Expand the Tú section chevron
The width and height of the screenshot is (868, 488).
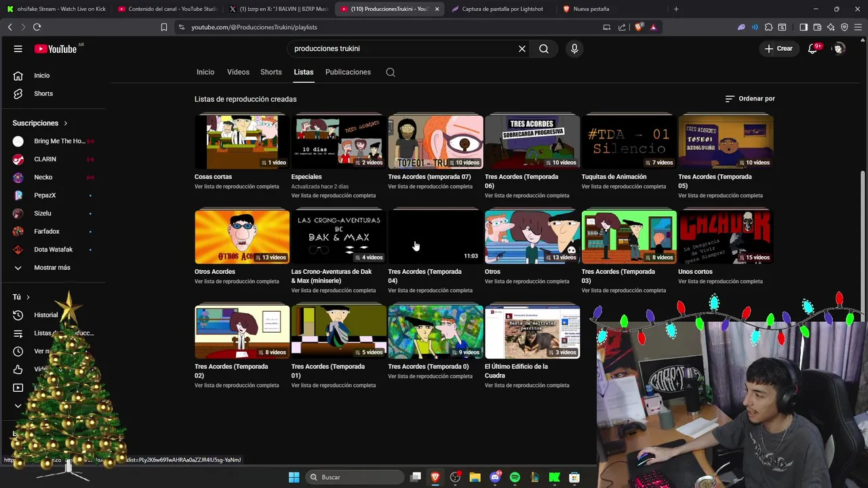tap(28, 297)
